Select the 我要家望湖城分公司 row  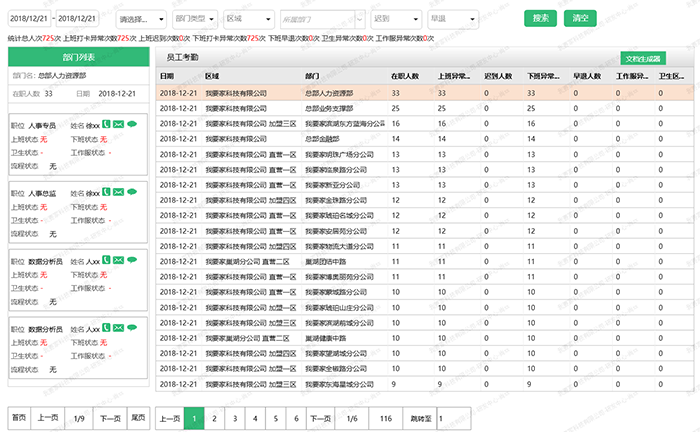tap(425, 353)
